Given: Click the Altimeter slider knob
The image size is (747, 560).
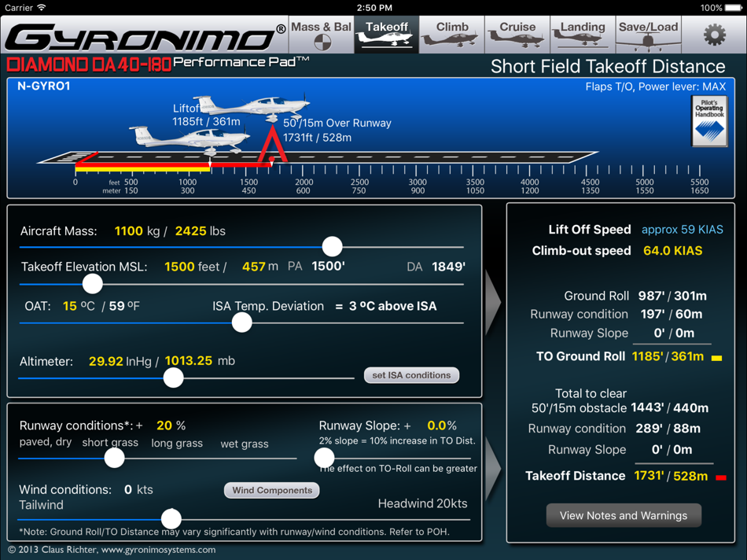Looking at the screenshot, I should [174, 378].
